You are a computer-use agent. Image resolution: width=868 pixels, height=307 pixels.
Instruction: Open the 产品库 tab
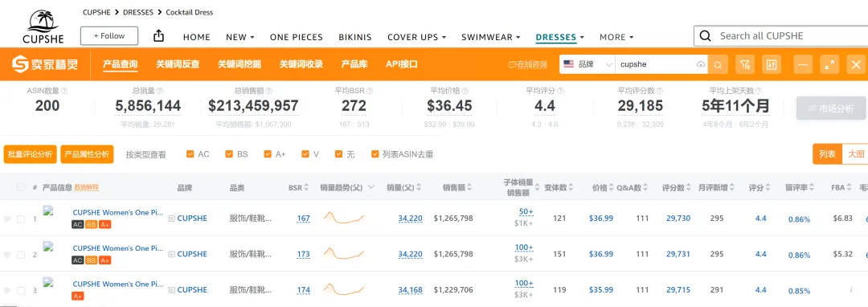tap(354, 64)
